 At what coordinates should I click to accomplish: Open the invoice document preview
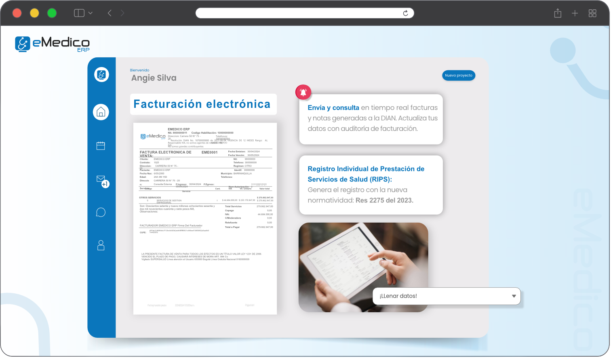[205, 219]
